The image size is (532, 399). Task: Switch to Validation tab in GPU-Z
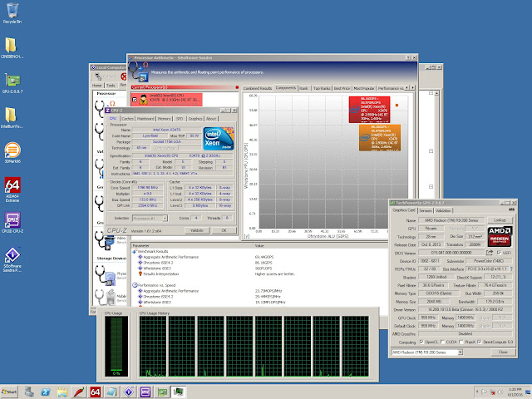[x=443, y=210]
